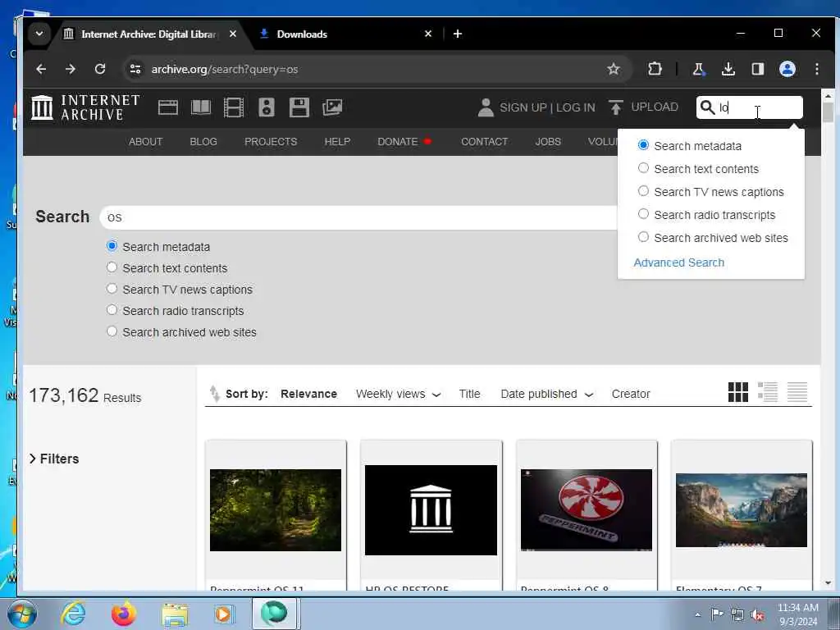Click the page vertical scrollbar thumb
This screenshot has height=630, width=840.
[x=828, y=112]
